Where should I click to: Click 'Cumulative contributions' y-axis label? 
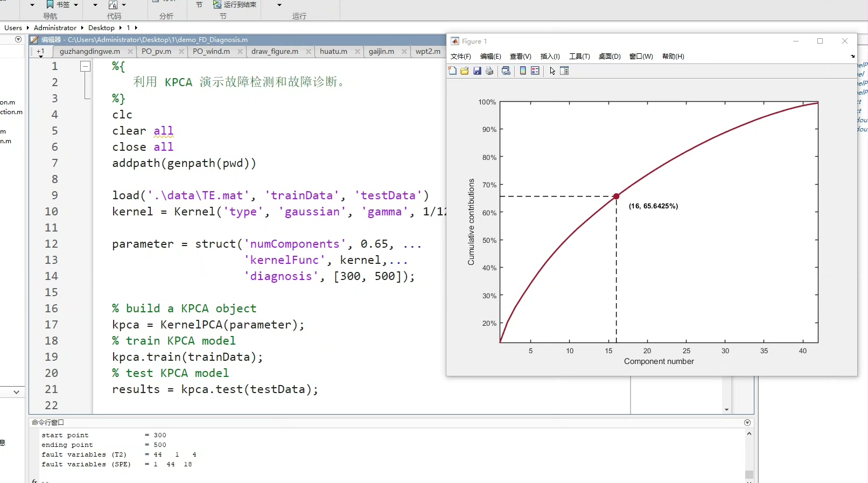(x=471, y=222)
